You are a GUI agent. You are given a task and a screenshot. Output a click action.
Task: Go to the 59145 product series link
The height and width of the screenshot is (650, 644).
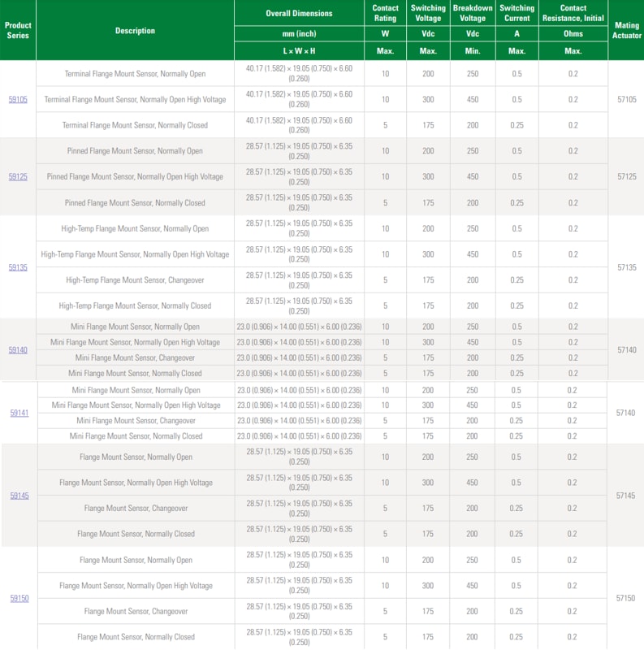(19, 496)
